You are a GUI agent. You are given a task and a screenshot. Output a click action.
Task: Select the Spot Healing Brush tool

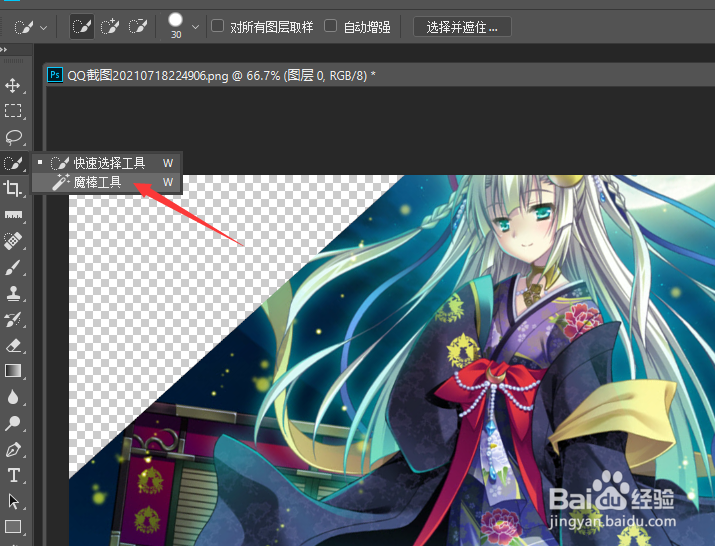(x=13, y=240)
